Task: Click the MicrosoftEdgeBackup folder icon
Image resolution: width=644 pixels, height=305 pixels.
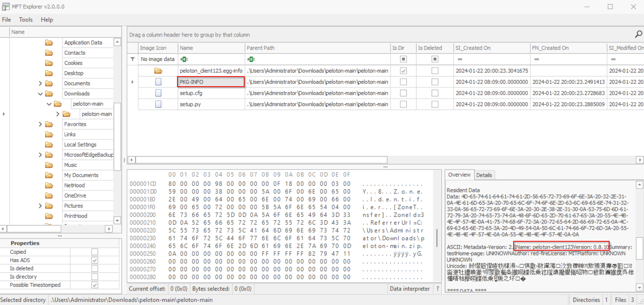Action: (x=49, y=155)
